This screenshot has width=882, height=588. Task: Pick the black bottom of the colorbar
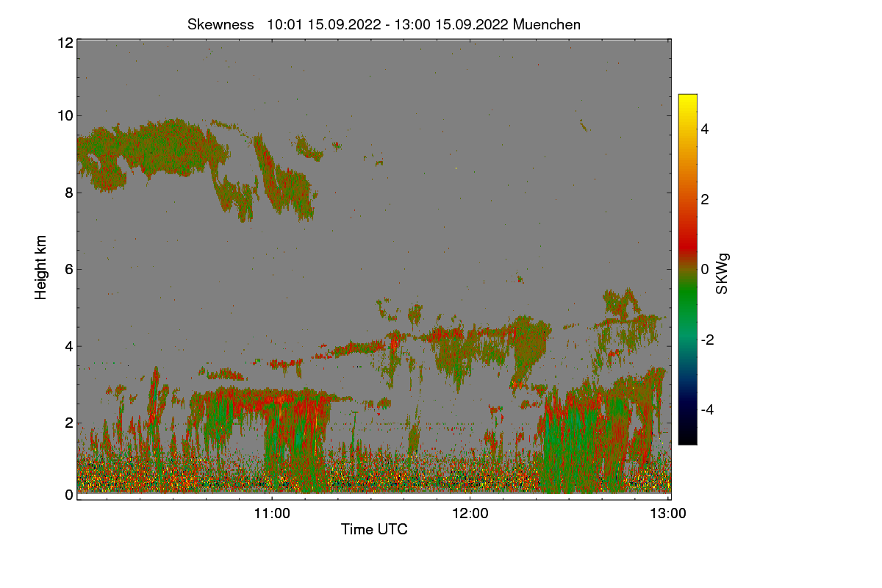pyautogui.click(x=687, y=439)
